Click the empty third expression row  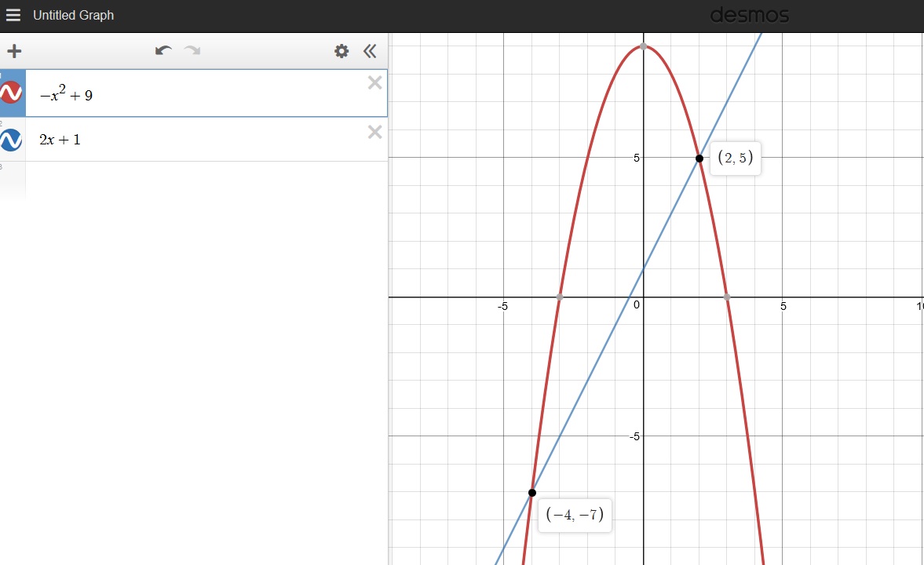tap(196, 179)
